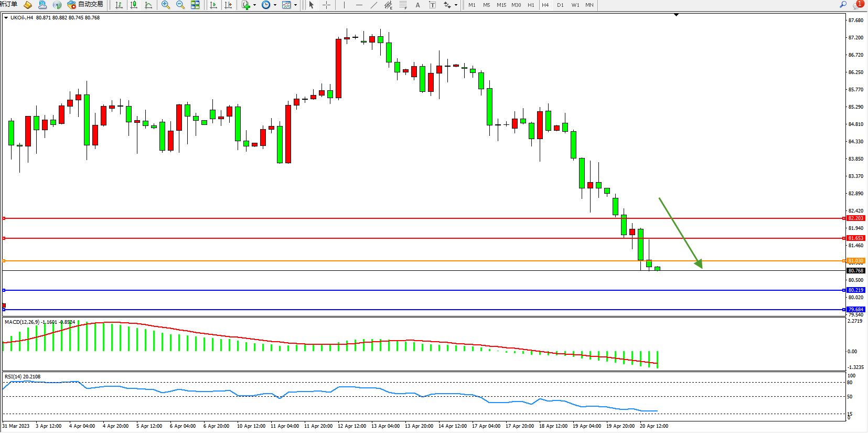Viewport: 868px width, 433px height.
Task: Expand the chart templates dropdown arrow
Action: (295, 5)
